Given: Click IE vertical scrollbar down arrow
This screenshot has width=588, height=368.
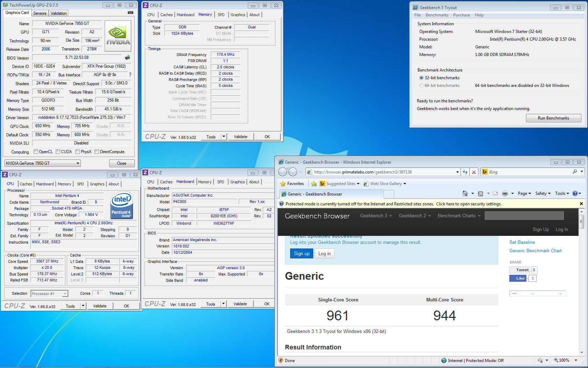Looking at the screenshot, I should pyautogui.click(x=582, y=353).
